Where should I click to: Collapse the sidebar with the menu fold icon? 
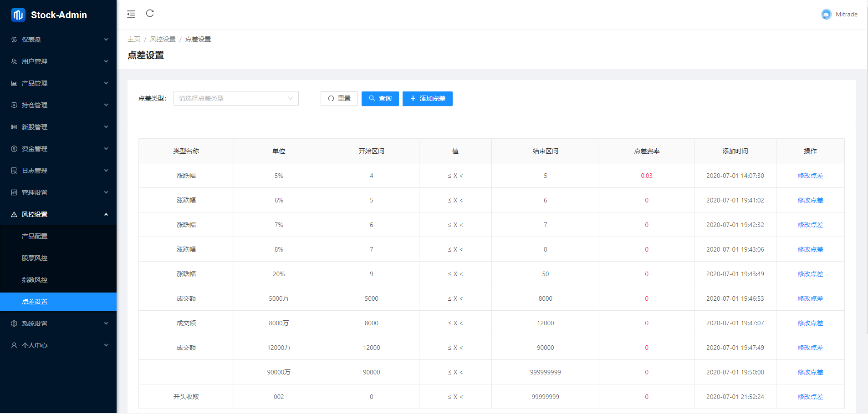[131, 14]
